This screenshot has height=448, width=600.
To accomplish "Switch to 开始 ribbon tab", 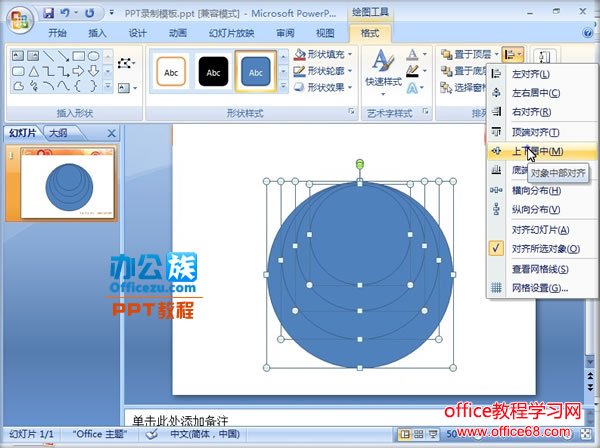I will 57,33.
